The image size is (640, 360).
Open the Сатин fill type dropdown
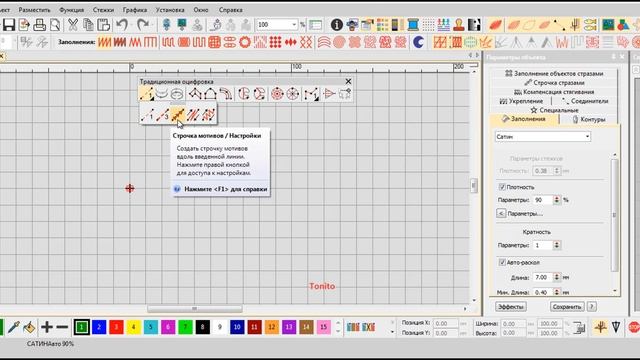click(542, 137)
